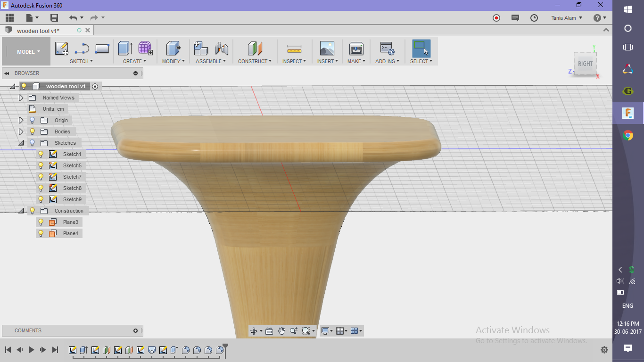The width and height of the screenshot is (644, 362).
Task: Select the Create Sketch tool
Action: point(61,49)
